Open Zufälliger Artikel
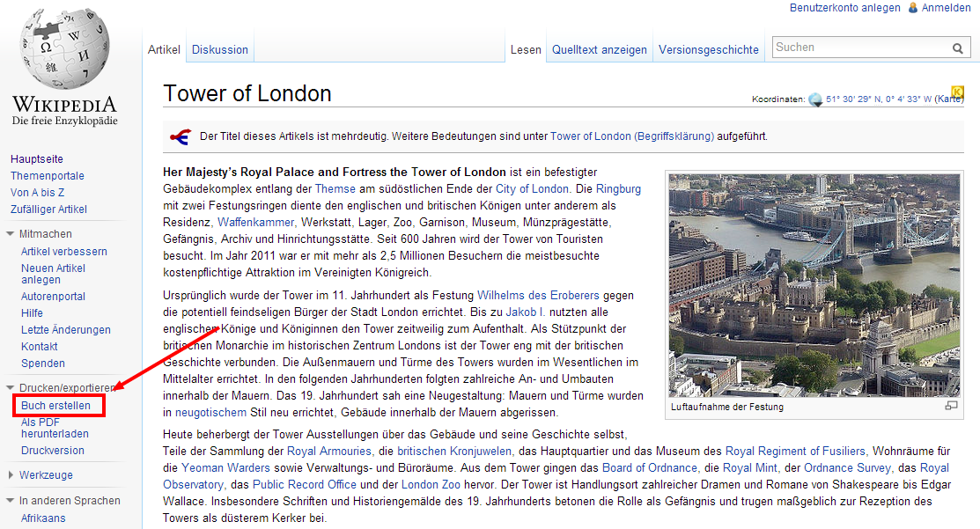 (48, 209)
